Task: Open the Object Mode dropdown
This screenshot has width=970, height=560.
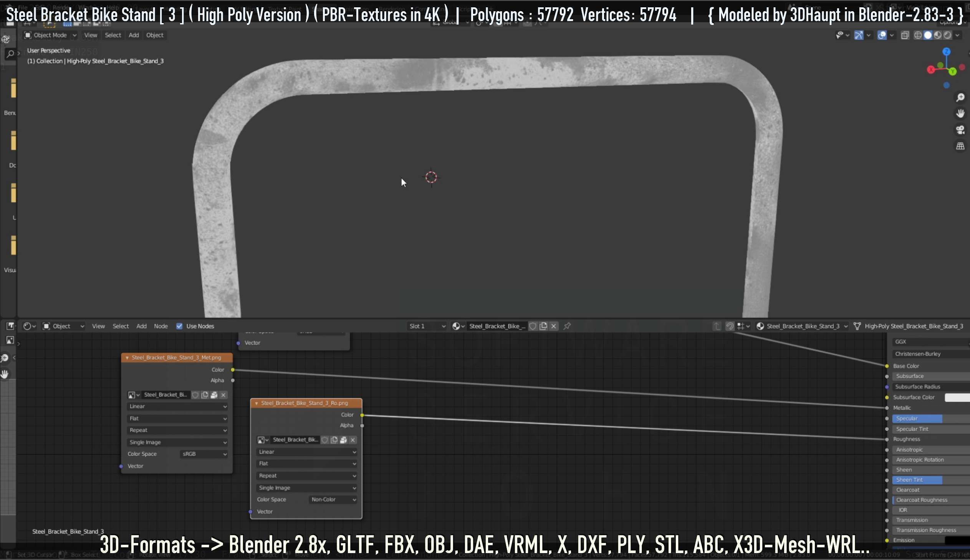Action: 50,35
